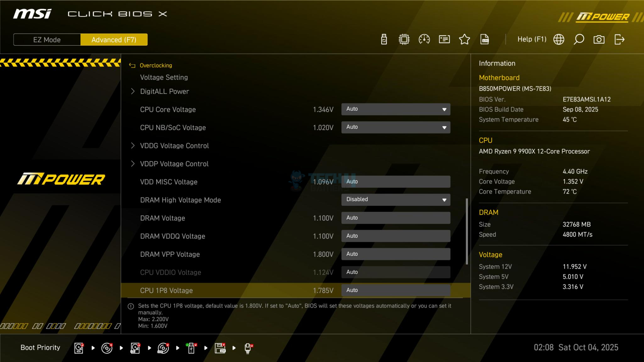644x362 pixels.
Task: Click the DRAM Voltage input field
Action: tap(396, 218)
